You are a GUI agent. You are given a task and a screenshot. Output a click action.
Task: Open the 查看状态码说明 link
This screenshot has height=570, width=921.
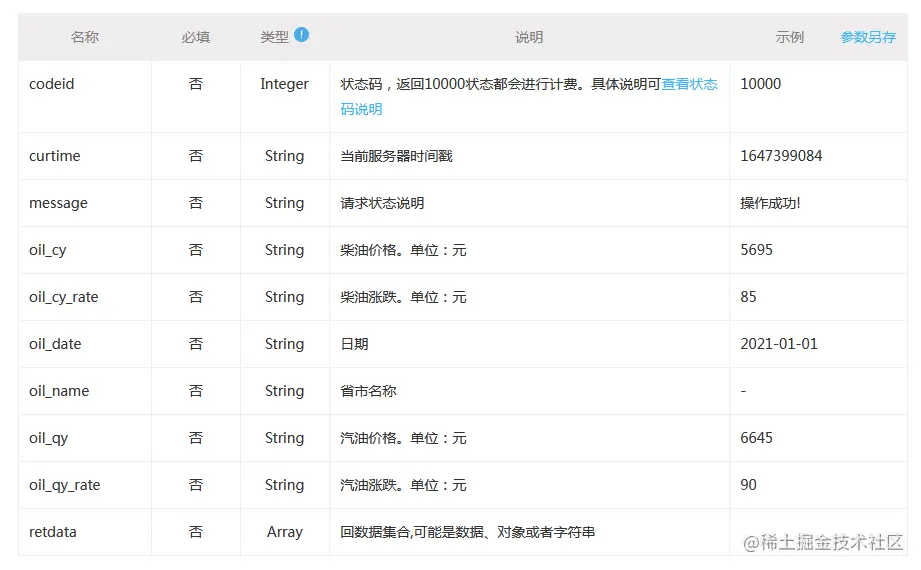point(689,84)
